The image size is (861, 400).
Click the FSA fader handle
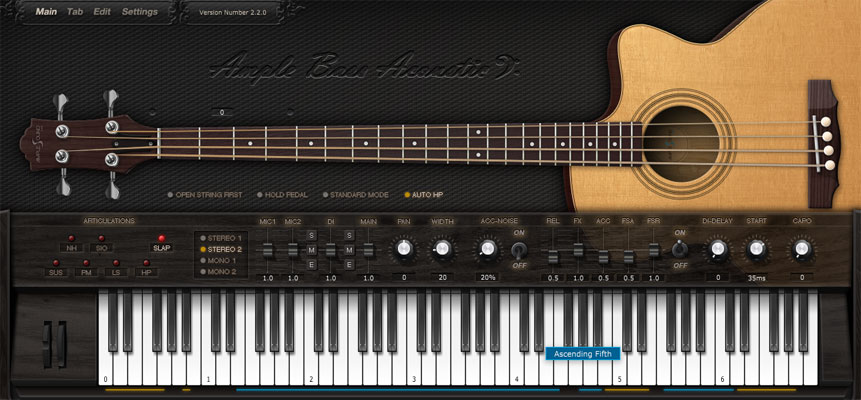pyautogui.click(x=629, y=257)
